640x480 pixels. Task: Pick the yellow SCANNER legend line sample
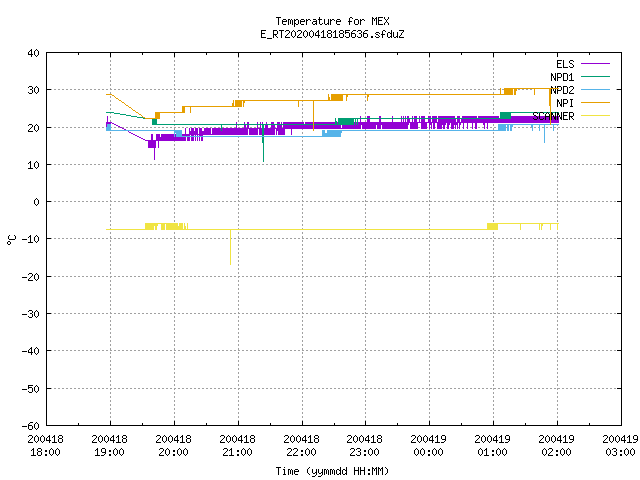pos(595,116)
